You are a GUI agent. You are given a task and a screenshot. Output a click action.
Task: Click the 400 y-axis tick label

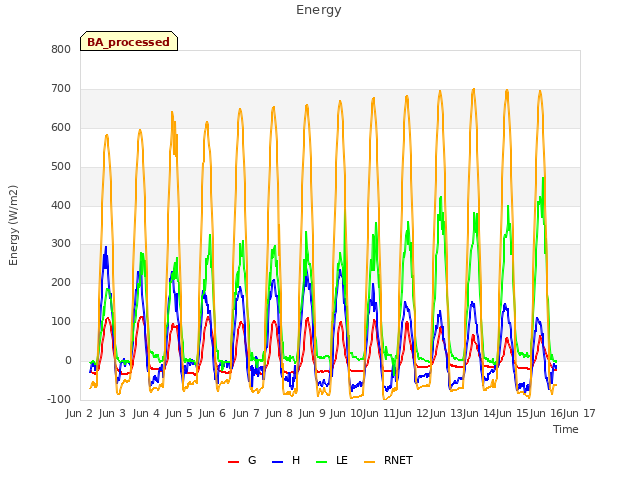tap(61, 205)
